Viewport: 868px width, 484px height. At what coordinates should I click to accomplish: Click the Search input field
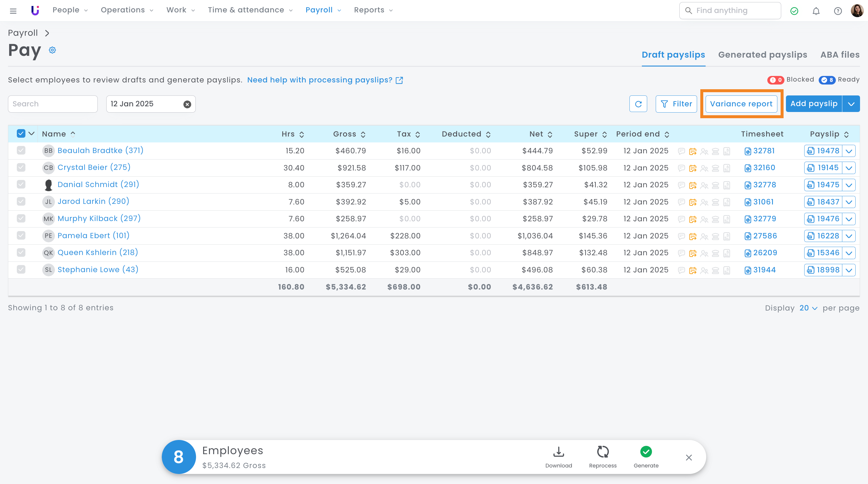53,104
